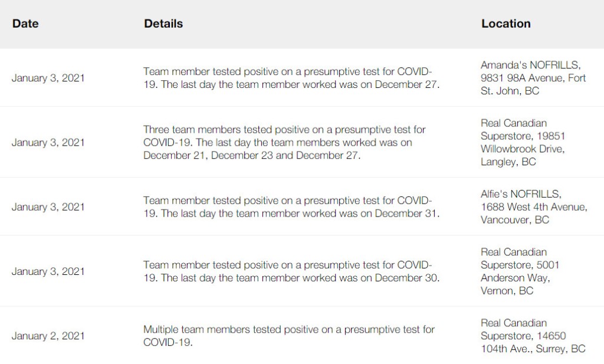Select the Langley Real Canadian Superstore address
Viewport: 604px width, 364px height.
click(x=523, y=142)
